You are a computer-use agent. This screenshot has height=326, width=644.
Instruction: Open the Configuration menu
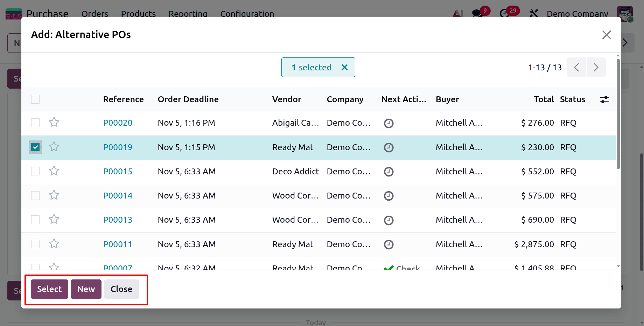(247, 14)
